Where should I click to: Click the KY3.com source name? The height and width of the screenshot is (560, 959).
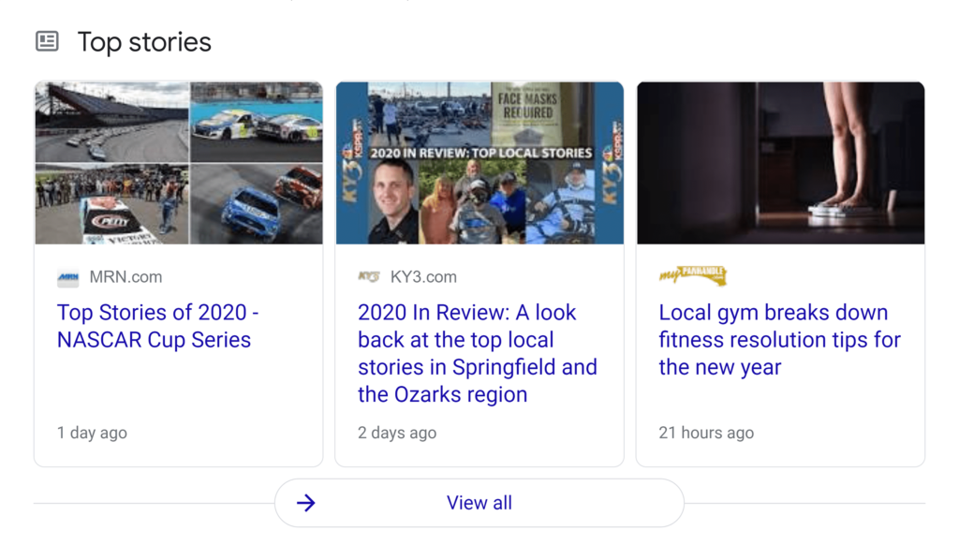pyautogui.click(x=423, y=277)
